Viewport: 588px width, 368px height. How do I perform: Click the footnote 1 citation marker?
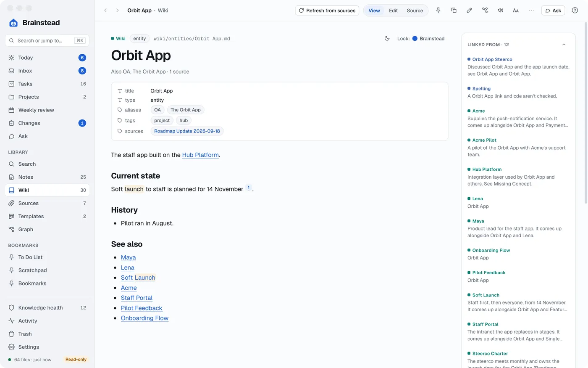tap(249, 188)
